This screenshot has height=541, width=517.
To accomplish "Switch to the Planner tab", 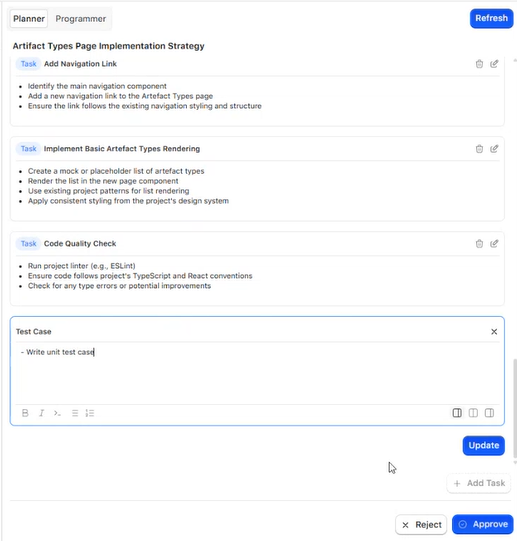I will 29,19.
